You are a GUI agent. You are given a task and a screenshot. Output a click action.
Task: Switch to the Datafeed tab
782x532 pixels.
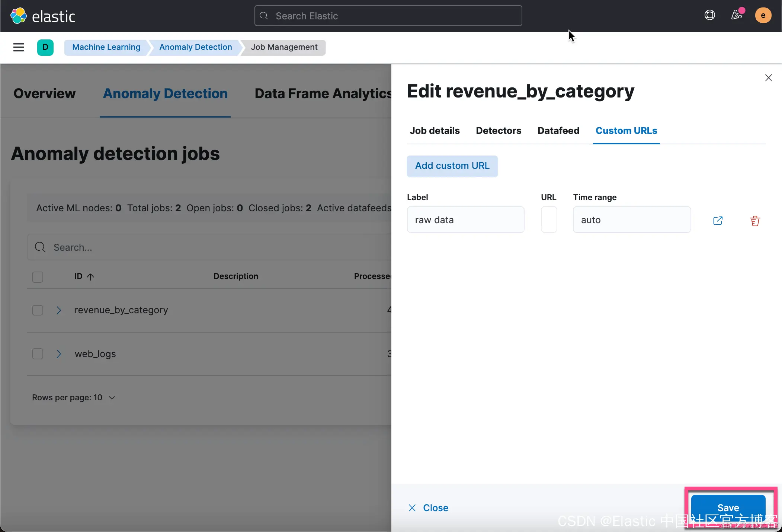point(558,131)
